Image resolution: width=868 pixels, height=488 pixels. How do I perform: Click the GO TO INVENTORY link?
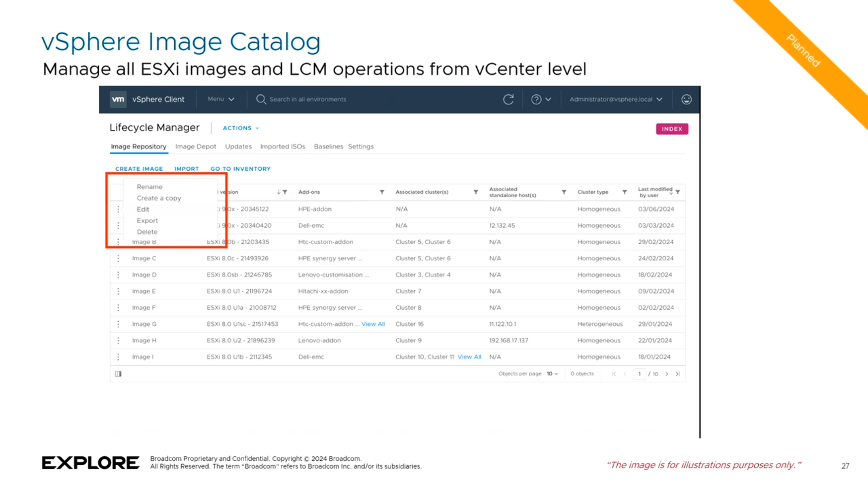[240, 169]
